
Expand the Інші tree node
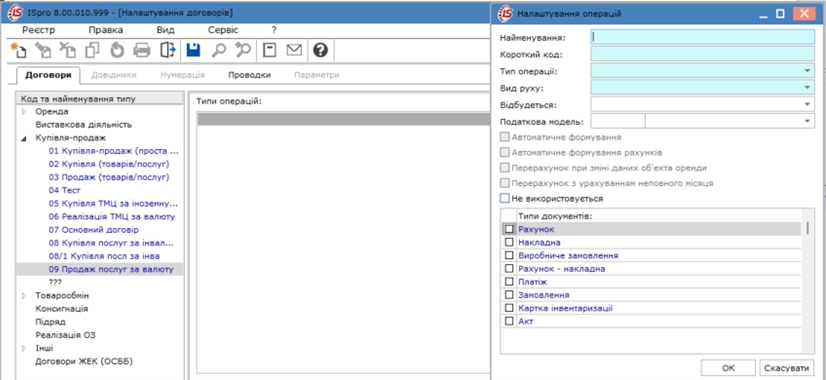tap(24, 348)
